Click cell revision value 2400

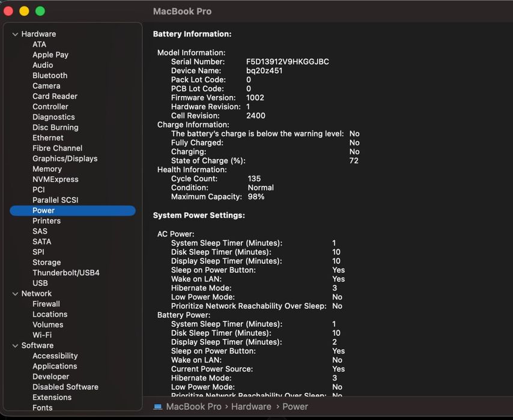[x=256, y=115]
